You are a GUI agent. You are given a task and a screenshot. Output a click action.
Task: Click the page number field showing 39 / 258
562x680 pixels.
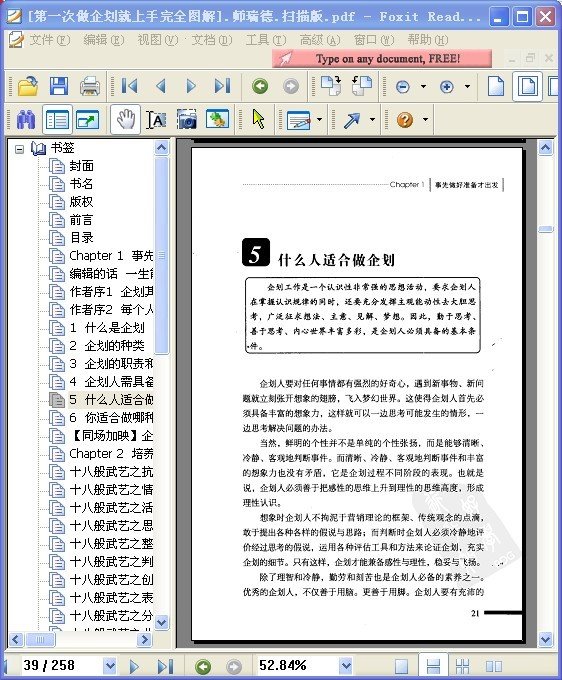[61, 665]
